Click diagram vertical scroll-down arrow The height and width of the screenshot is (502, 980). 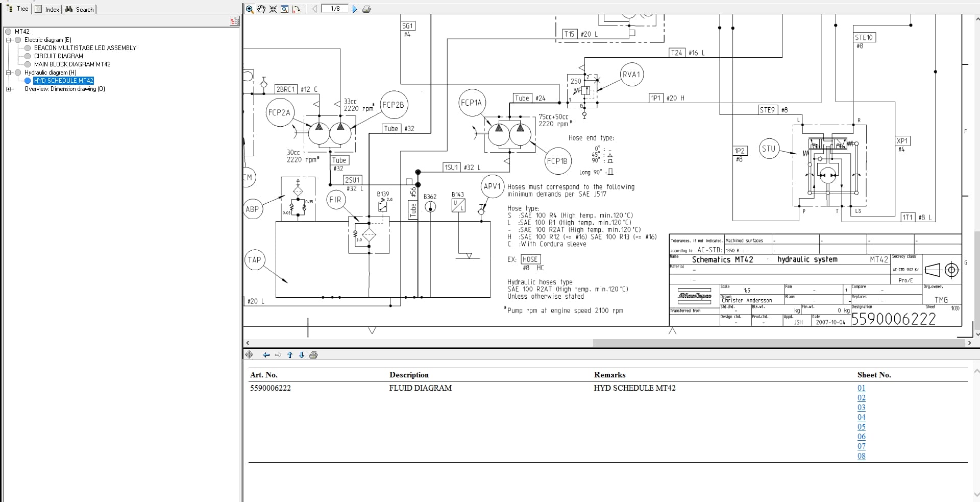(x=977, y=334)
